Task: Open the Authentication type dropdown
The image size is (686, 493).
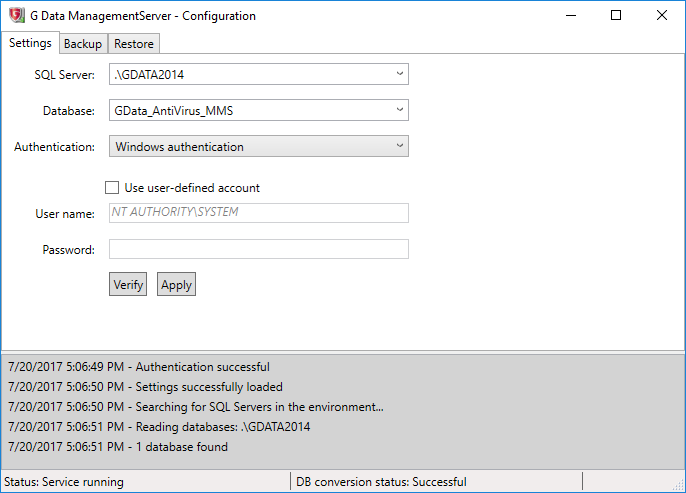Action: (259, 146)
